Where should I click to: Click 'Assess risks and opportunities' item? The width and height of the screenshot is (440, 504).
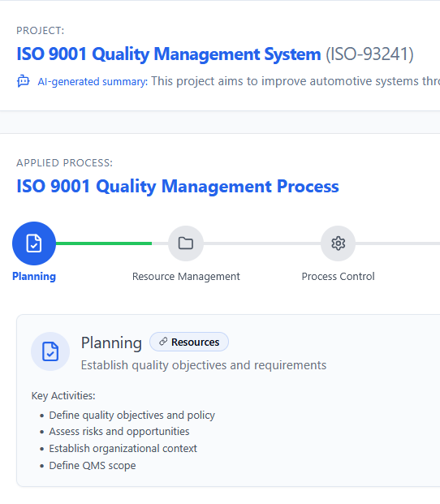click(x=119, y=432)
